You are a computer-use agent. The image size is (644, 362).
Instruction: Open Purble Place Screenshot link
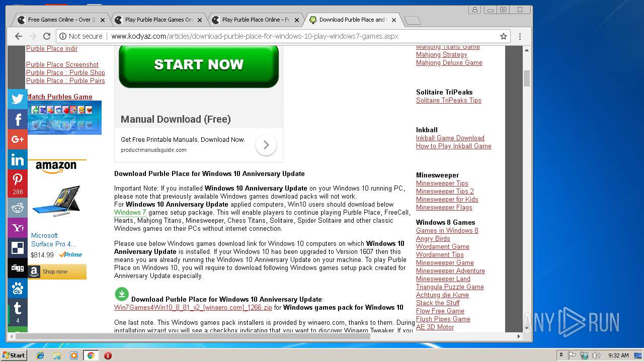coord(62,65)
